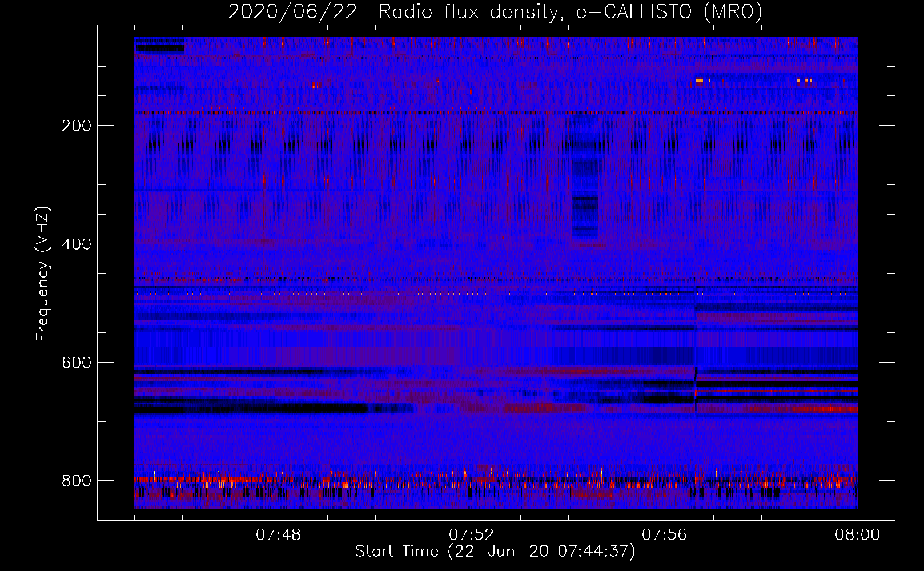Click the 'Start Time (22-Jun-20 07:44:37)' label
Image resolution: width=924 pixels, height=571 pixels.
[495, 552]
